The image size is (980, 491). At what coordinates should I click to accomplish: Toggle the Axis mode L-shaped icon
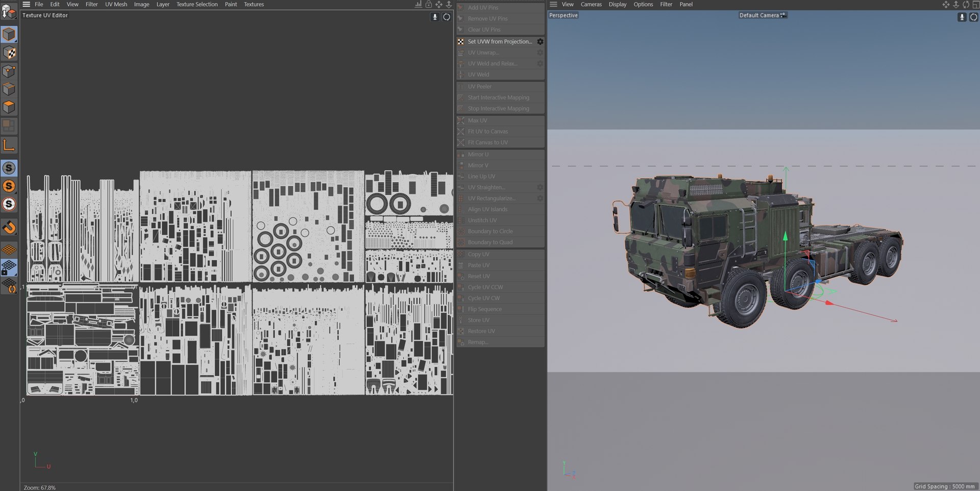point(9,145)
